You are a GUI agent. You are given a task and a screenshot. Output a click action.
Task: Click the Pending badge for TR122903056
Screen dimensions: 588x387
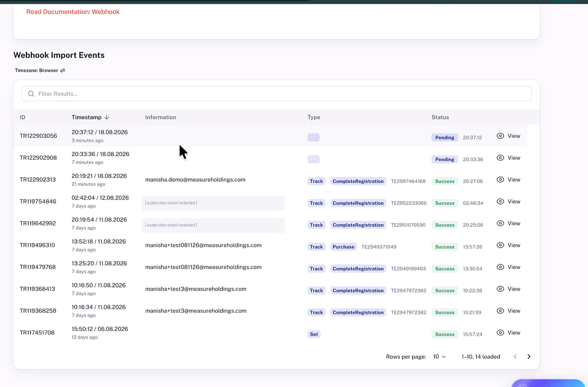click(x=445, y=137)
